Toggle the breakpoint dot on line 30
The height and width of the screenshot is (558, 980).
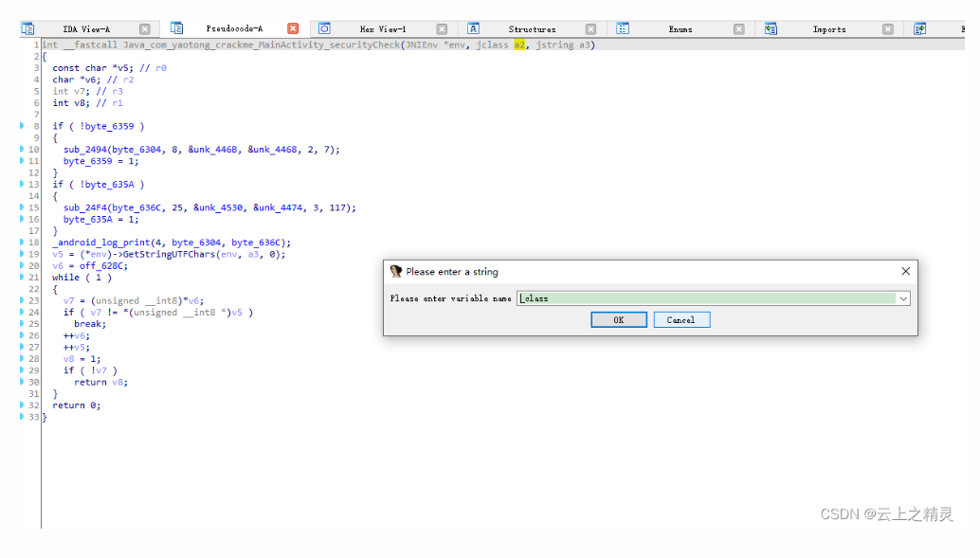coord(22,381)
